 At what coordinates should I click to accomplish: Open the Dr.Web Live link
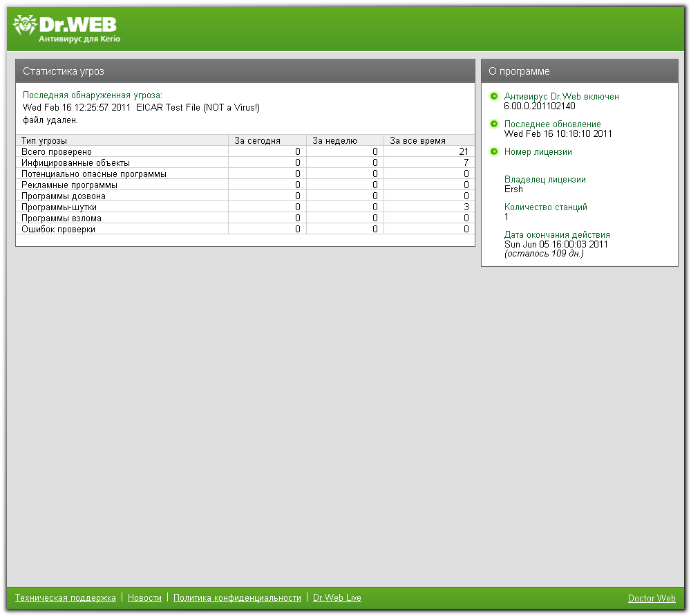(x=337, y=597)
